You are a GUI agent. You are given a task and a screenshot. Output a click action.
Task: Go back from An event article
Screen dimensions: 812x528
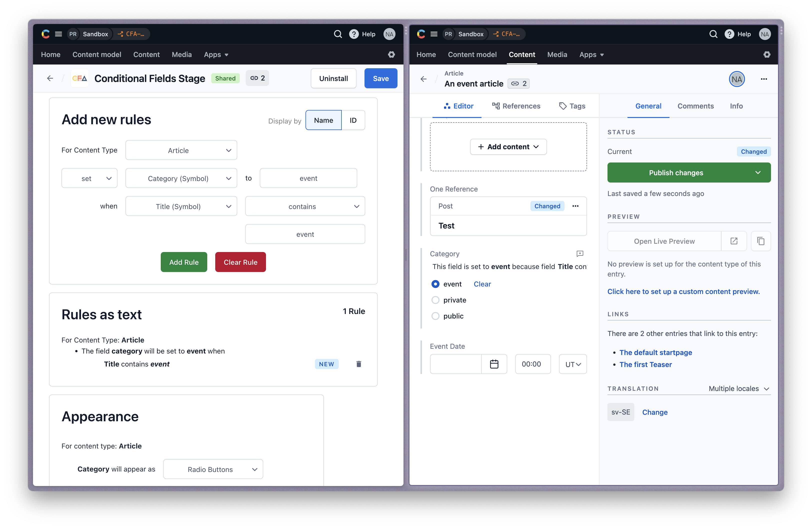coord(423,79)
